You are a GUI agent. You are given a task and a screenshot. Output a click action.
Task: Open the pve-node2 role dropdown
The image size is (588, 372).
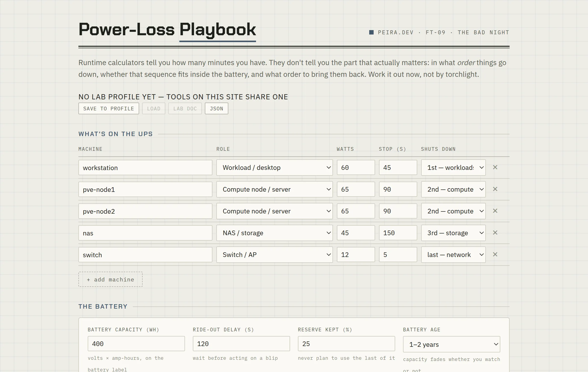pyautogui.click(x=274, y=211)
